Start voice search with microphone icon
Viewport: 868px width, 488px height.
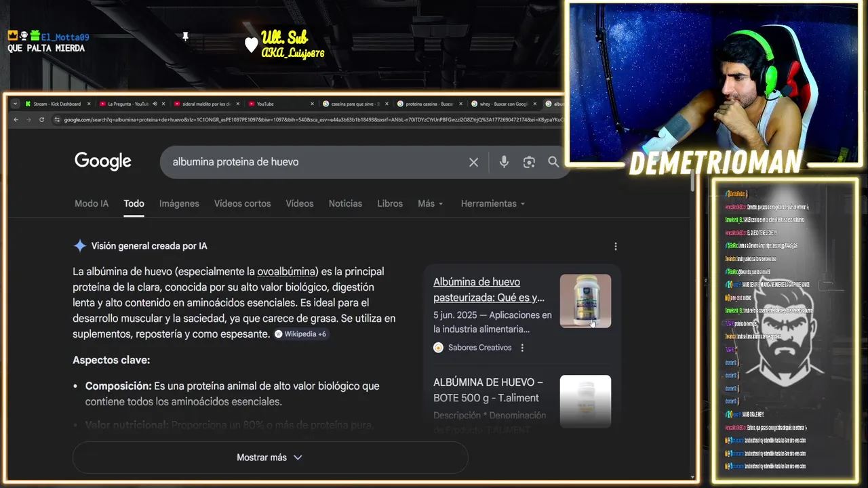(504, 162)
